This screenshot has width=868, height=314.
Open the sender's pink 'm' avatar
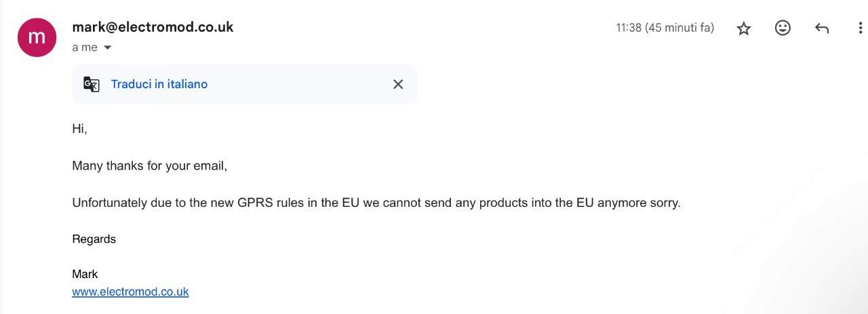(37, 37)
